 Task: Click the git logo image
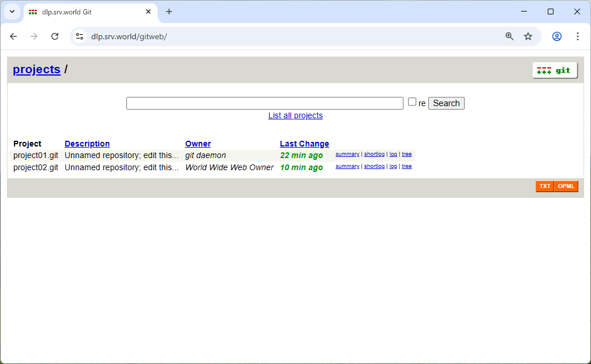click(555, 70)
